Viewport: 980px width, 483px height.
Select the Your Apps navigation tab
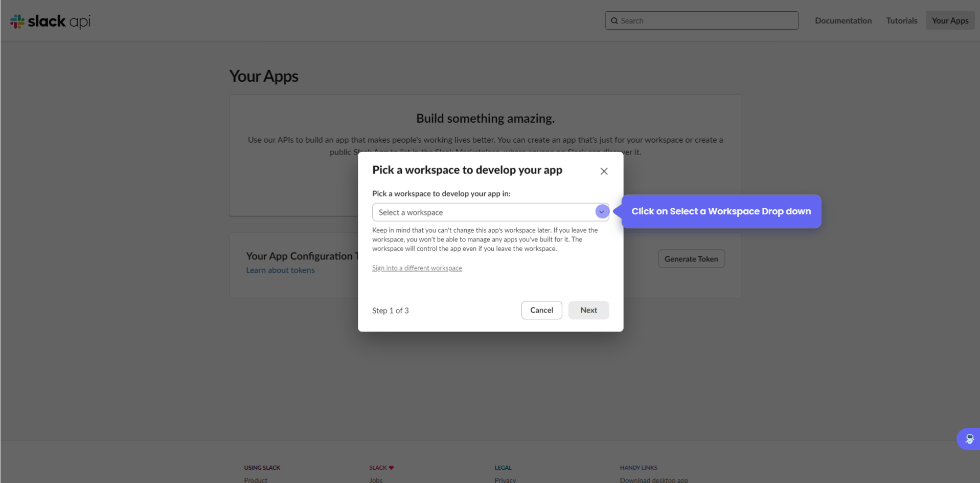coord(950,20)
